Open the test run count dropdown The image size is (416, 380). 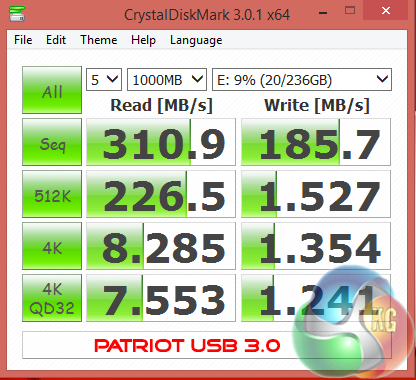(104, 80)
